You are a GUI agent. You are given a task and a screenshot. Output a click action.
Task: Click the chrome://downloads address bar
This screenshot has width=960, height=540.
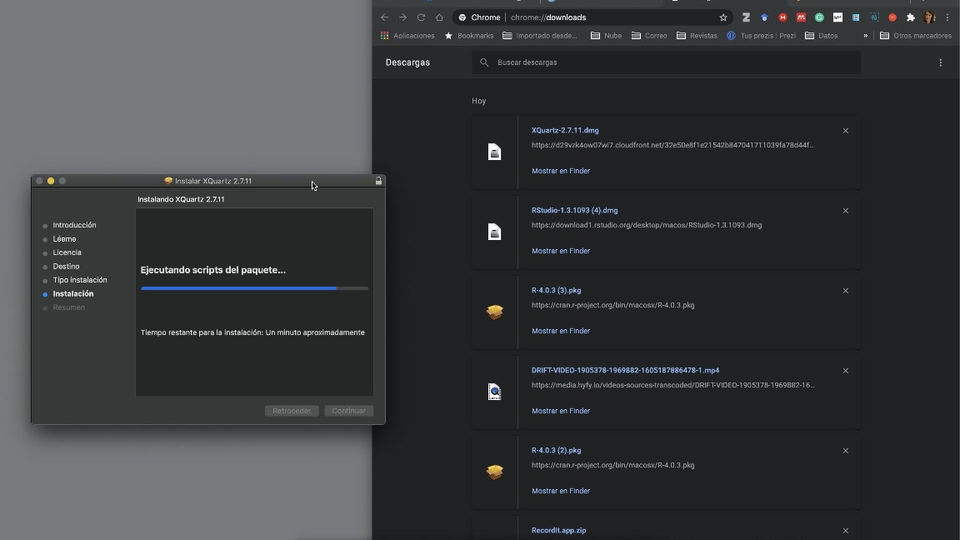(593, 18)
